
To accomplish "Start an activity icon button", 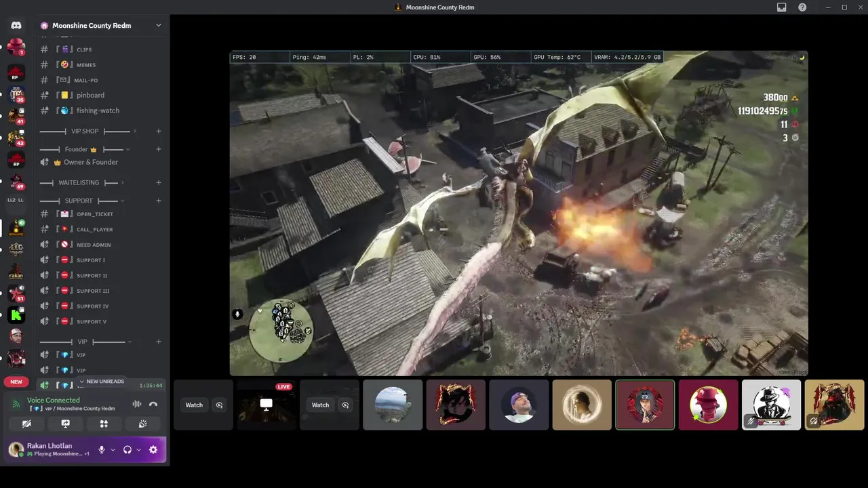I will click(x=104, y=424).
